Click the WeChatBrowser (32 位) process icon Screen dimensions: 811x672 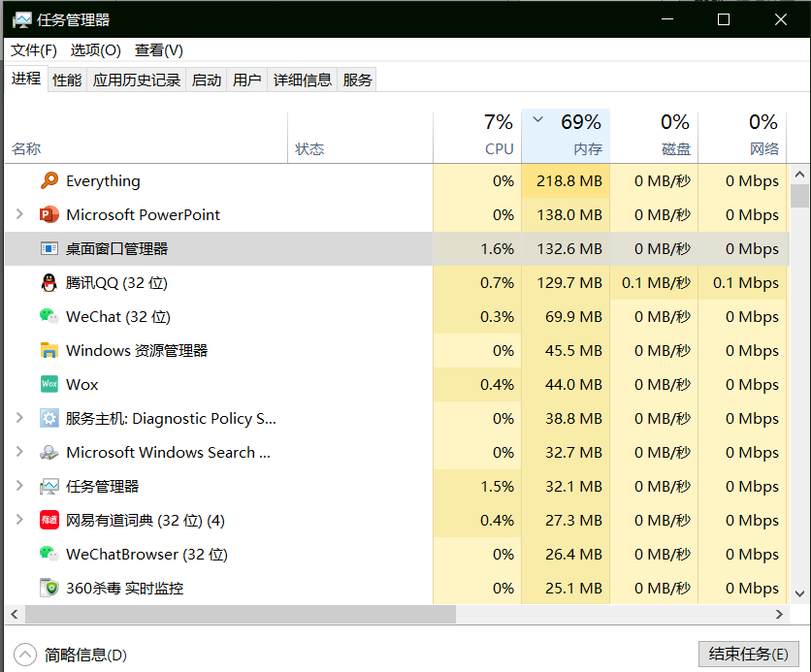(x=49, y=554)
